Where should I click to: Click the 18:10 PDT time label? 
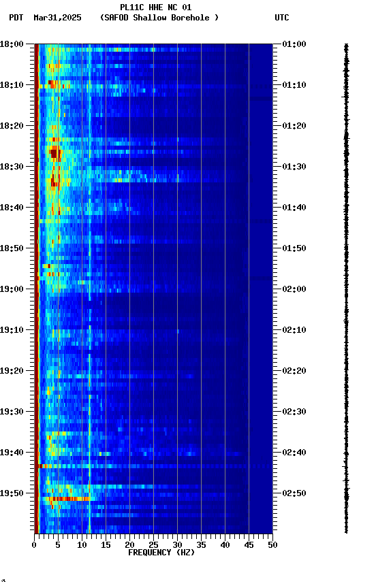point(12,85)
